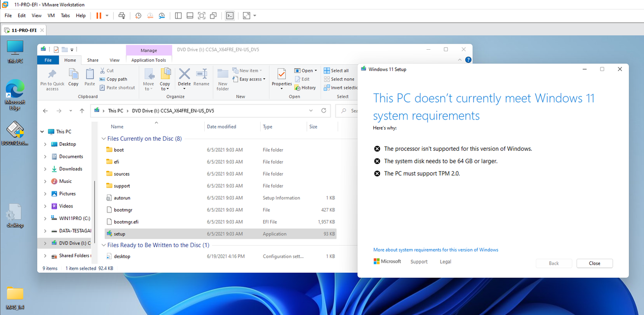The width and height of the screenshot is (644, 315).
Task: Click Copy path in the ribbon
Action: click(x=113, y=79)
